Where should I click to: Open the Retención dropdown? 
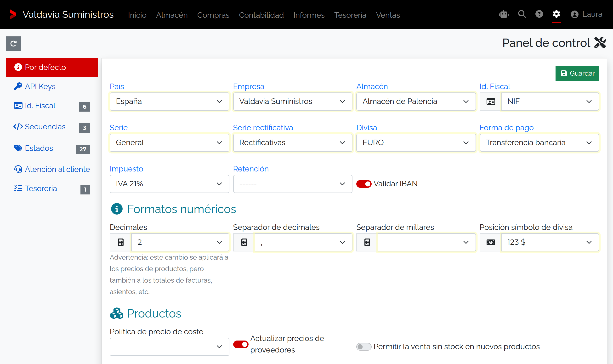point(293,184)
